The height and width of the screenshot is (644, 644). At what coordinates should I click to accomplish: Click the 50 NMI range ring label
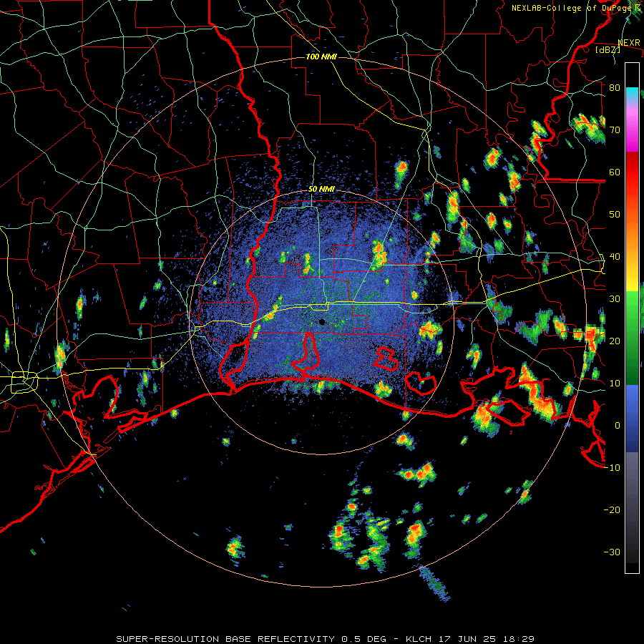[321, 190]
